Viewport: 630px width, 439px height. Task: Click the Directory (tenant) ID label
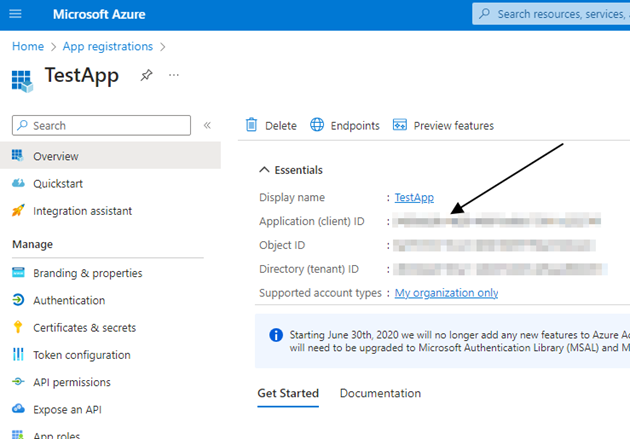click(x=309, y=269)
